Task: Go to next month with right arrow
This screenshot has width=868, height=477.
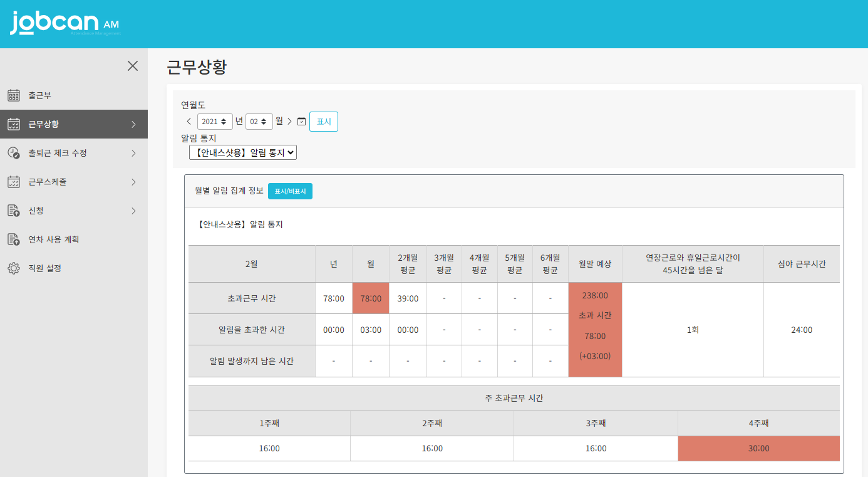Action: click(289, 122)
